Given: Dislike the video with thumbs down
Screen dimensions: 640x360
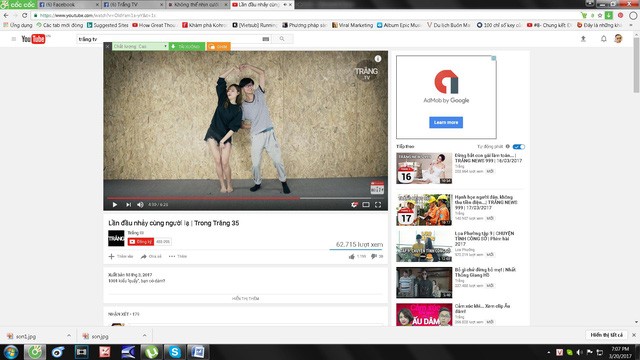Looking at the screenshot, I should [x=373, y=256].
